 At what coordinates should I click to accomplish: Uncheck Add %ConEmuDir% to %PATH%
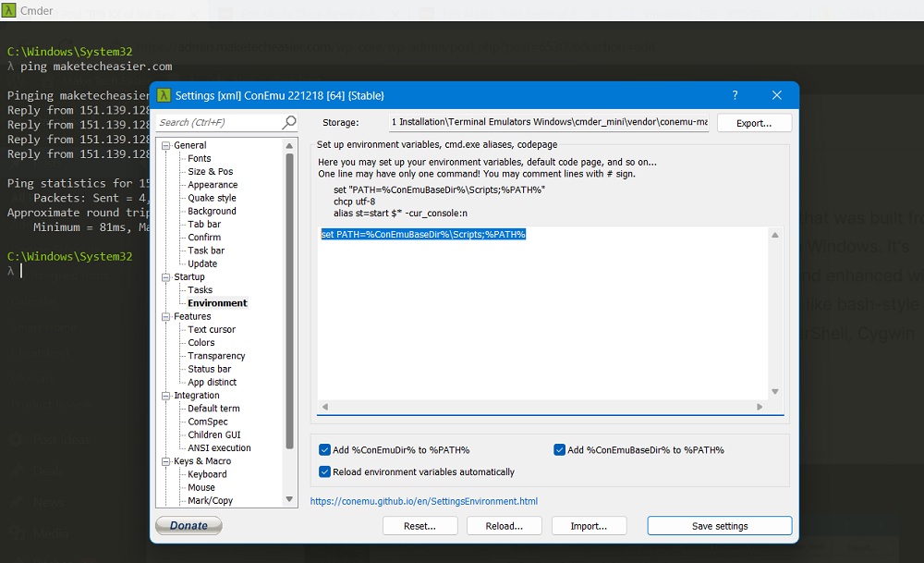(x=326, y=448)
